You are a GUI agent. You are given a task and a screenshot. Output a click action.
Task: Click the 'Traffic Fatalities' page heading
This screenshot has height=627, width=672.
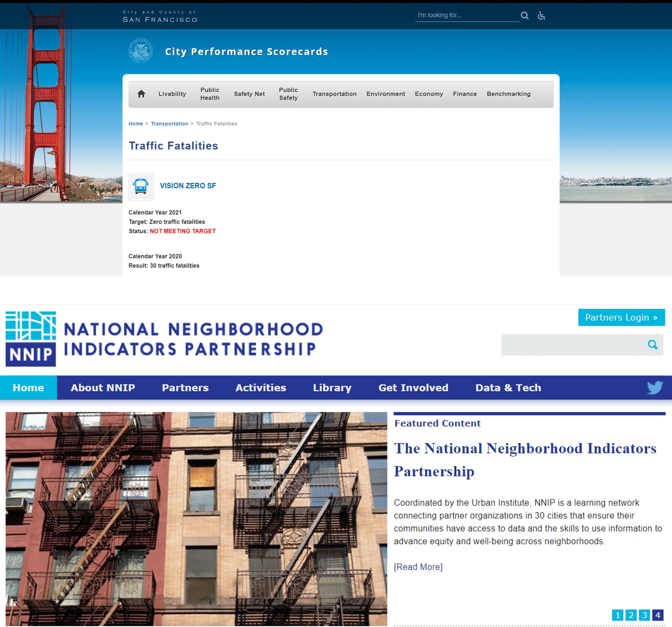click(x=173, y=146)
